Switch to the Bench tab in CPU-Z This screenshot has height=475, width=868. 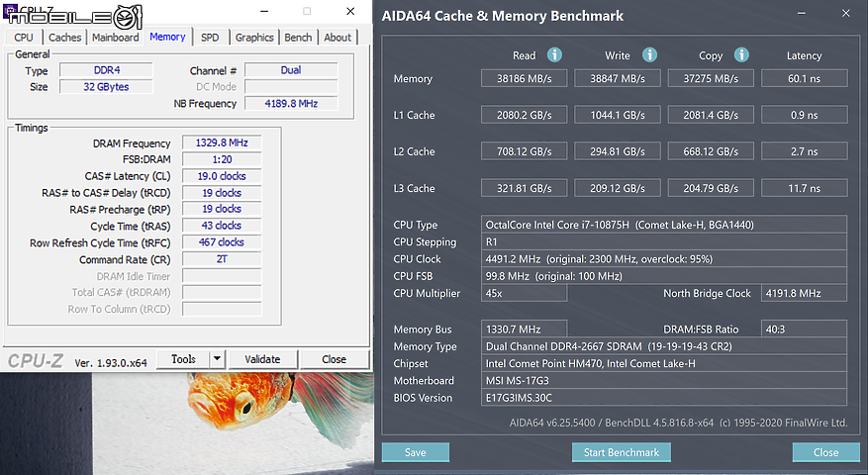(x=298, y=38)
